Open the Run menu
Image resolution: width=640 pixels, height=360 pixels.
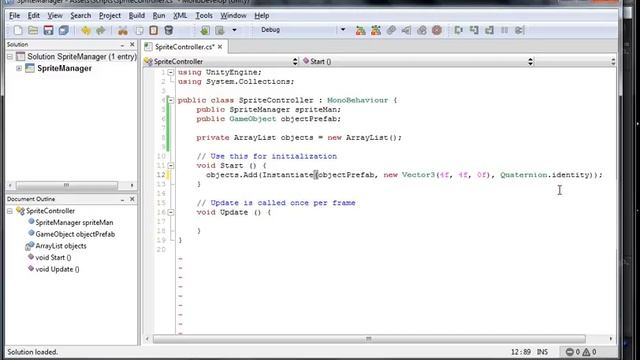[x=159, y=16]
